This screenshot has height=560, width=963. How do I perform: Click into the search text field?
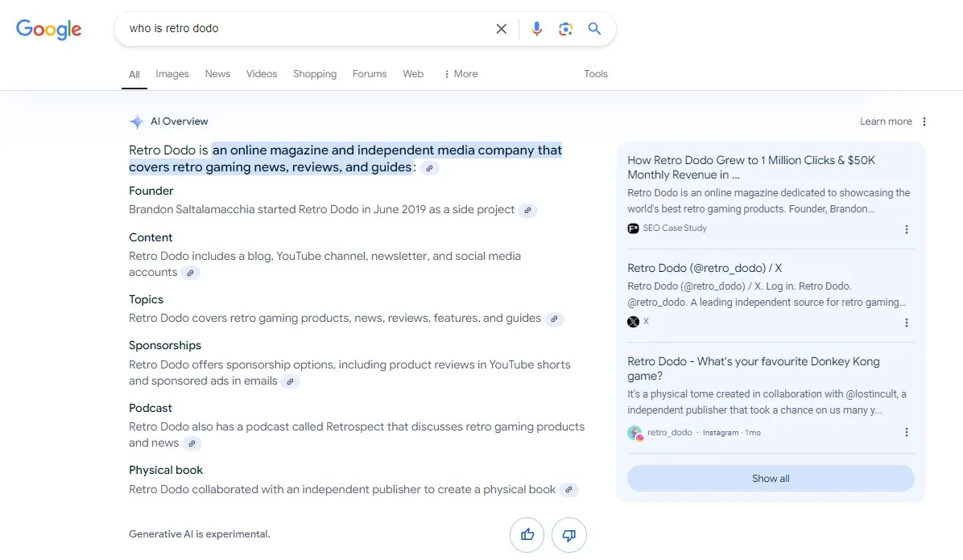pos(306,29)
